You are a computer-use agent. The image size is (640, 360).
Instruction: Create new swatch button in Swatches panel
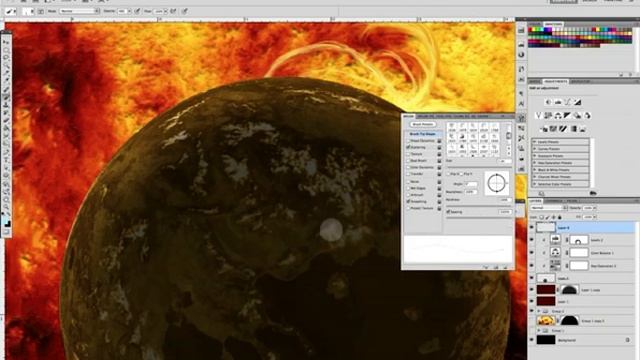click(x=622, y=75)
